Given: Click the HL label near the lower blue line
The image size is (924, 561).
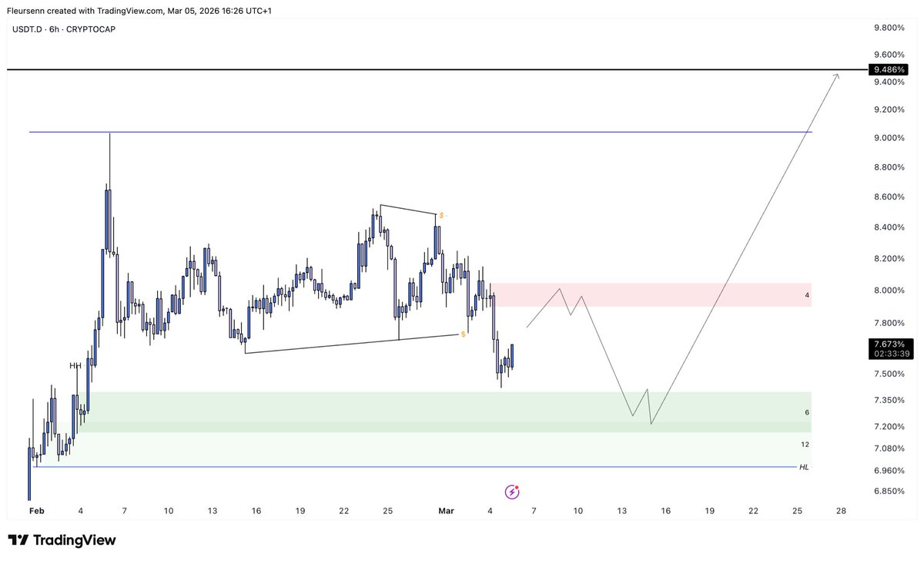Looking at the screenshot, I should (803, 468).
